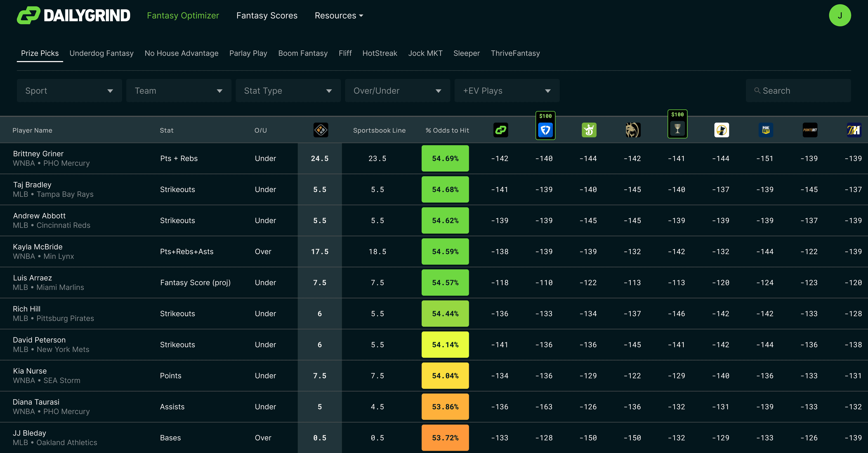868x453 pixels.
Task: Select the Sleeper tab
Action: [466, 53]
